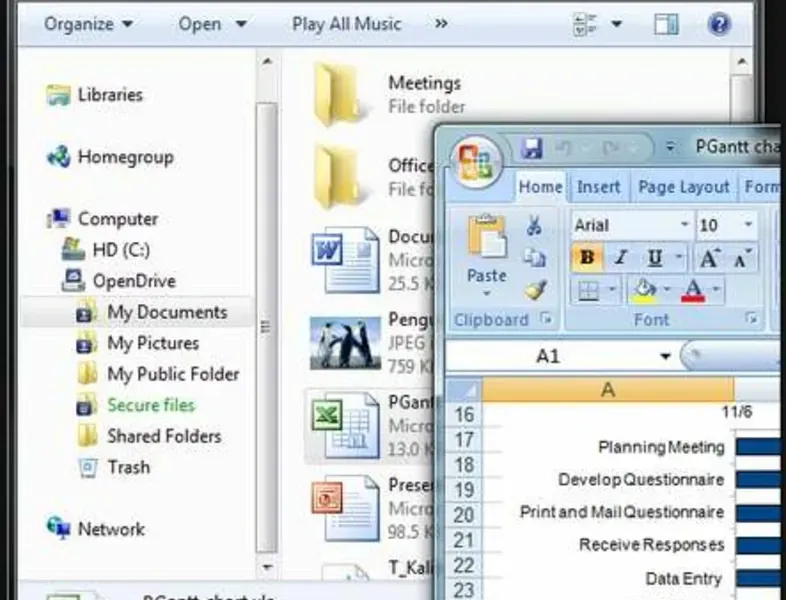The height and width of the screenshot is (600, 786).
Task: Click inside the Name Box showing A1
Action: coord(549,356)
